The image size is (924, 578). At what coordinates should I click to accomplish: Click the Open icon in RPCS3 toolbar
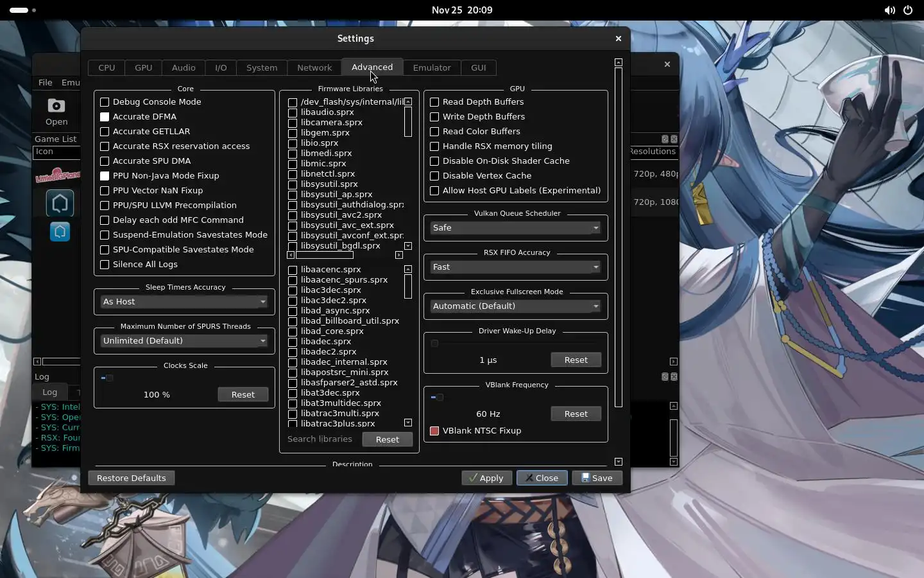click(56, 112)
